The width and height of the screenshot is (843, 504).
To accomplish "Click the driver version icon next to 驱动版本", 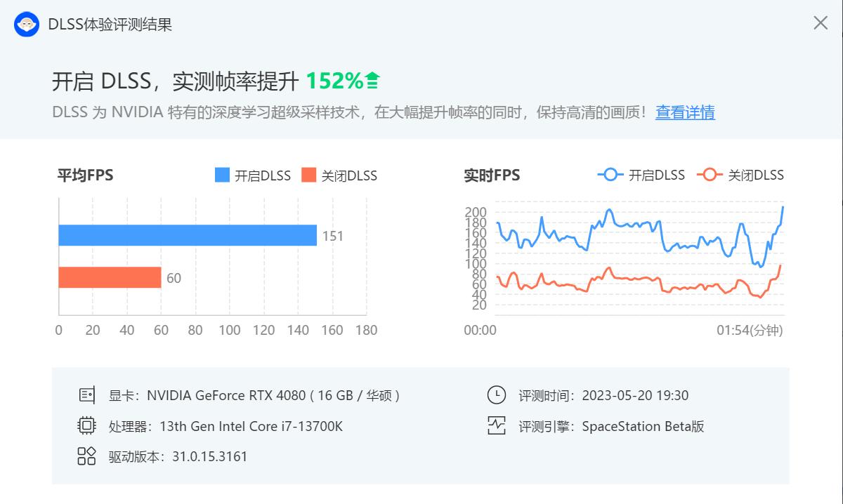I will coord(87,456).
